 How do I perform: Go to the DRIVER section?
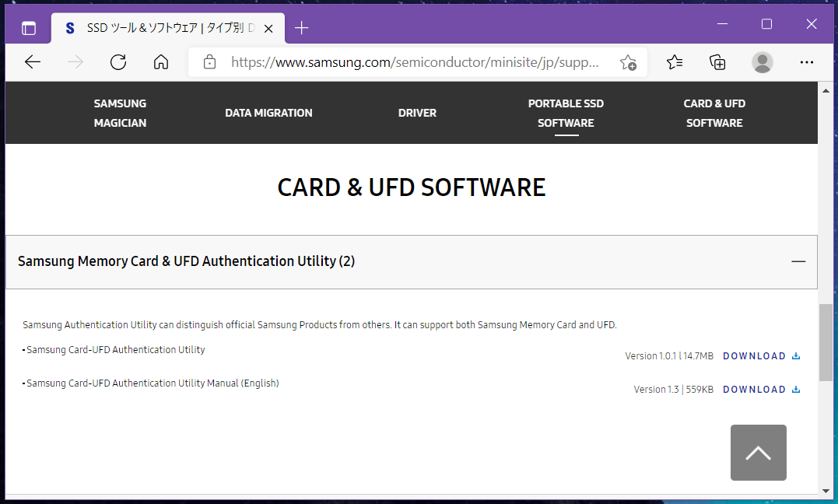417,113
